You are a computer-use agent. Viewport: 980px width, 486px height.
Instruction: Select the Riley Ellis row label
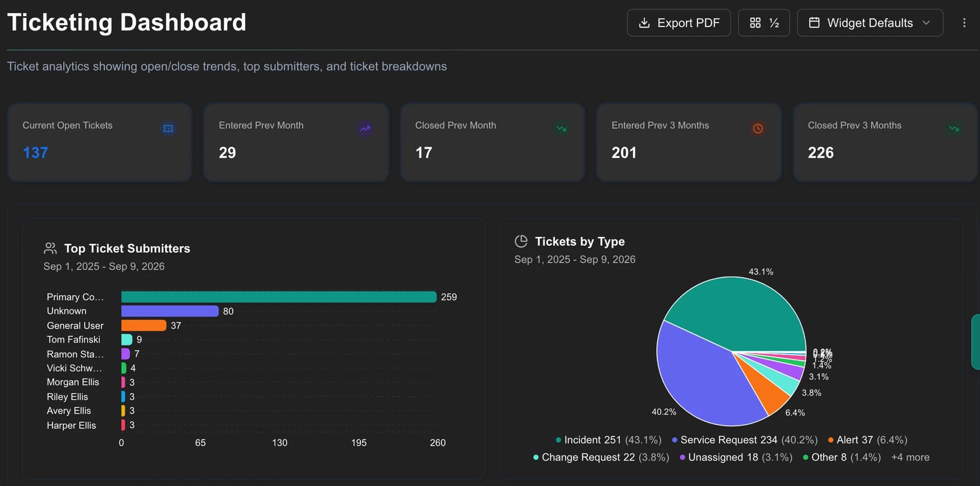tap(67, 397)
